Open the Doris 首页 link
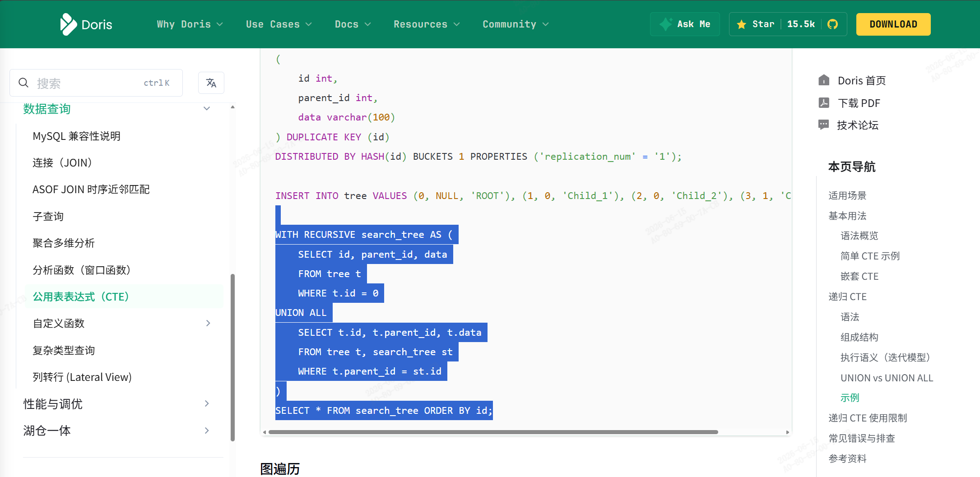Image resolution: width=980 pixels, height=477 pixels. [862, 80]
